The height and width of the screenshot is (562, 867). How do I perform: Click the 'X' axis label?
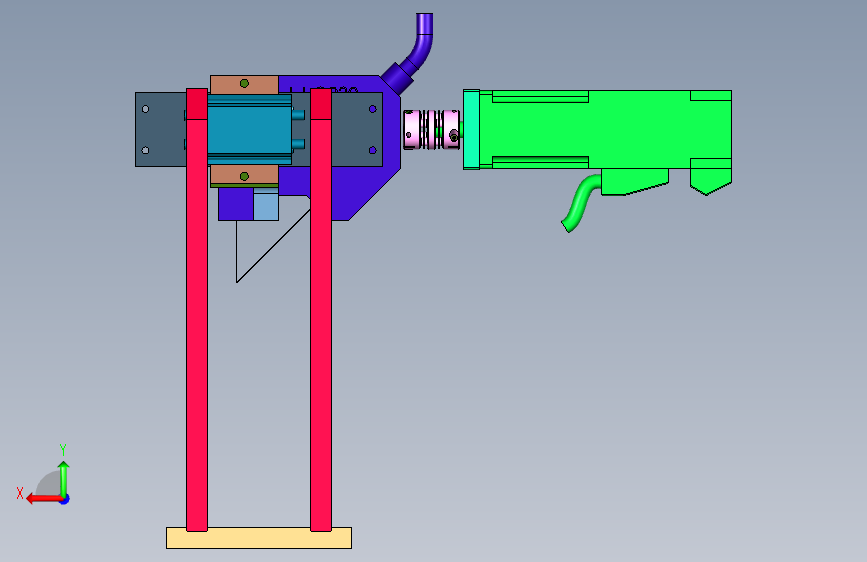tap(20, 493)
